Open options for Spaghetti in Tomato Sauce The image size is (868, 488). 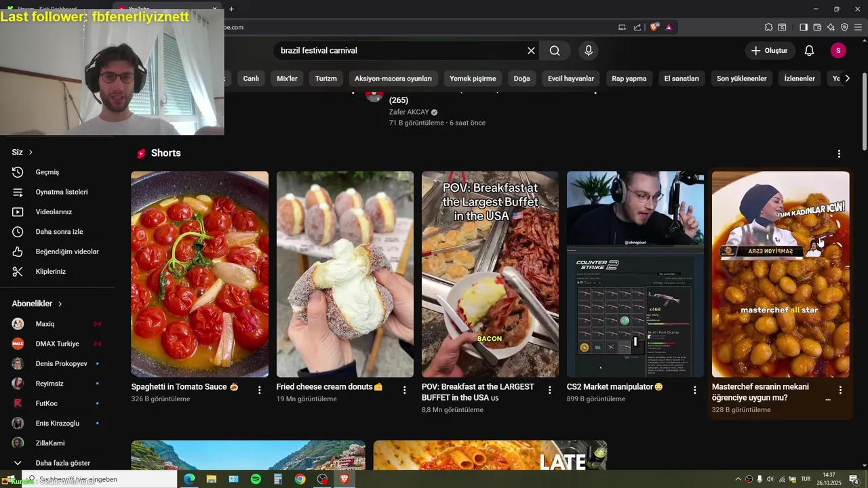259,390
